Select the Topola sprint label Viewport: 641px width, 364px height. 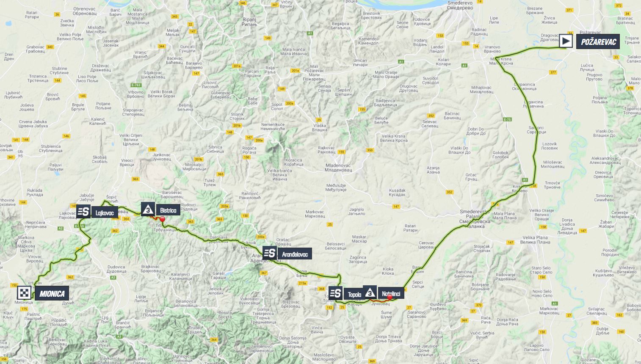tap(354, 295)
